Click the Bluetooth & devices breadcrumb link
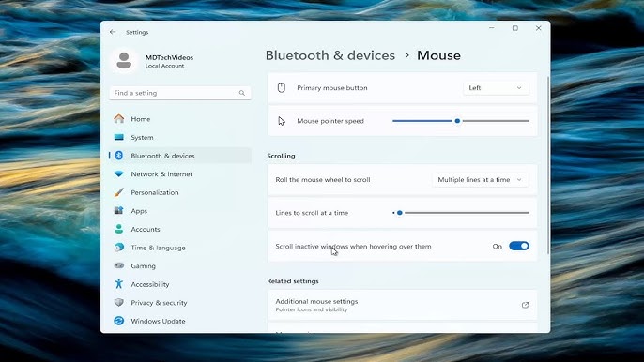This screenshot has width=644, height=362. click(x=330, y=55)
